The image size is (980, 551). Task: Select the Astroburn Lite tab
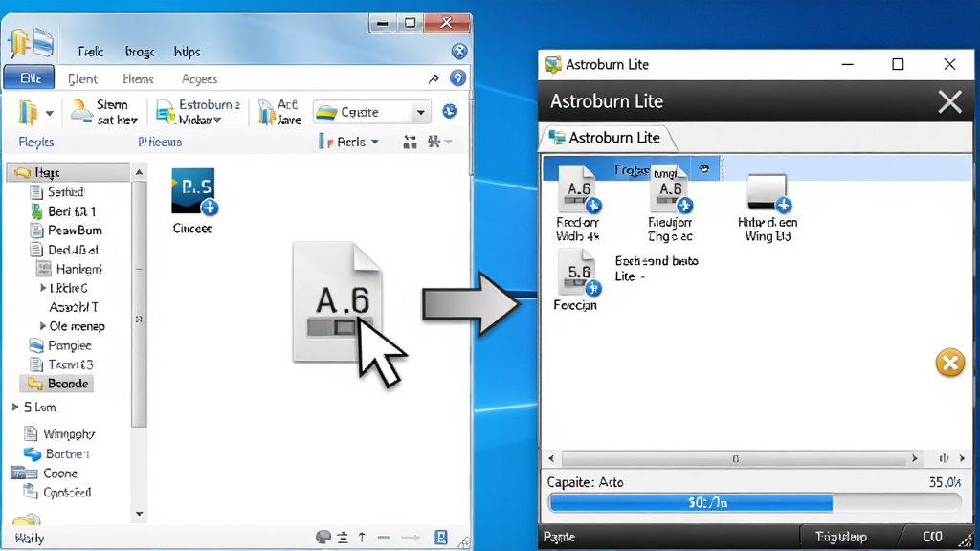(606, 138)
